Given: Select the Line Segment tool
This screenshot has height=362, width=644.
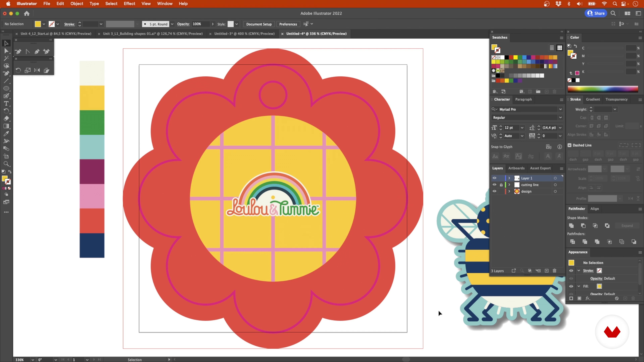Looking at the screenshot, I should tap(6, 81).
